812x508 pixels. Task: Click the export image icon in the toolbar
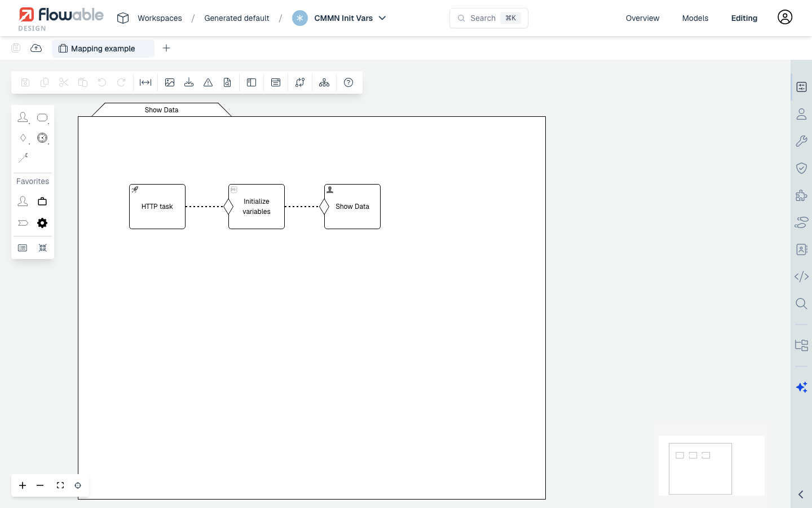170,82
